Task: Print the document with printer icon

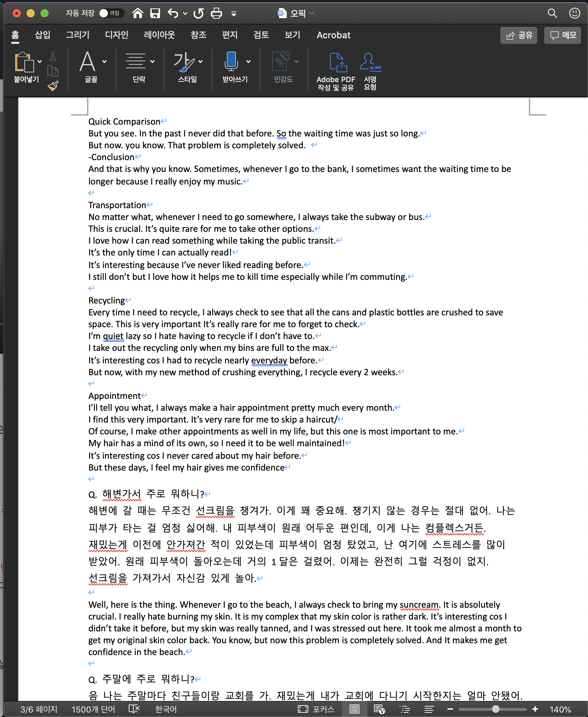Action: 216,13
